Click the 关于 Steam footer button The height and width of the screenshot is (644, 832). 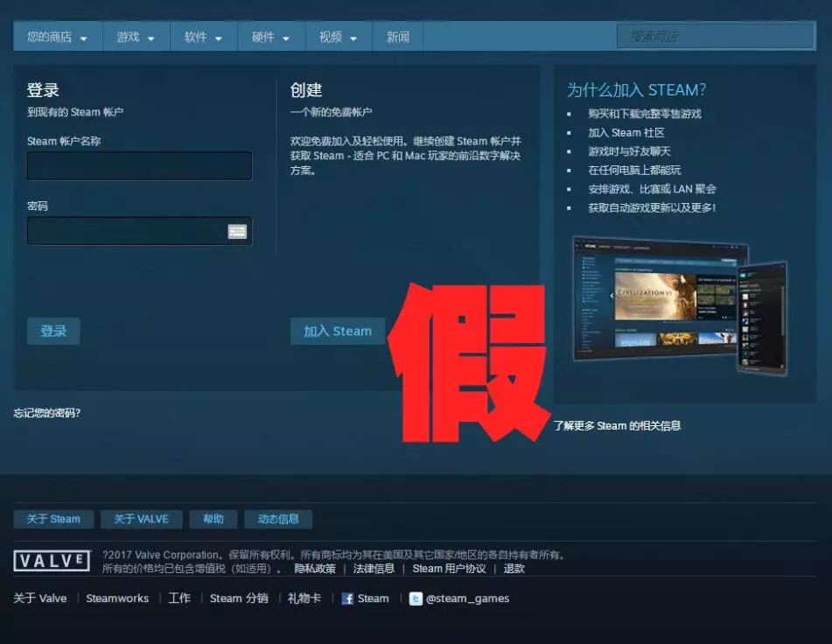pos(53,519)
